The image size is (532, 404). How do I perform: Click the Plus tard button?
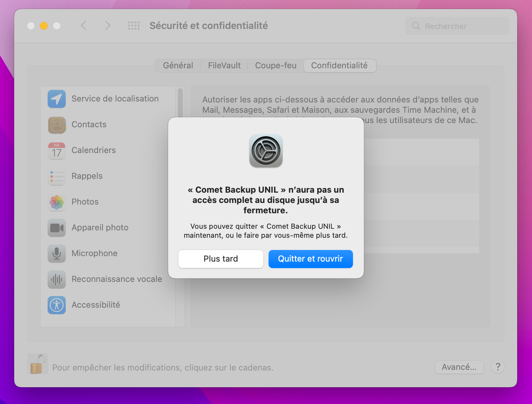221,259
